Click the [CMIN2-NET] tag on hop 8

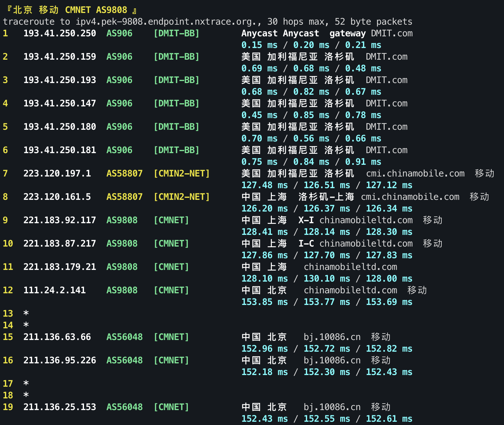pos(182,197)
